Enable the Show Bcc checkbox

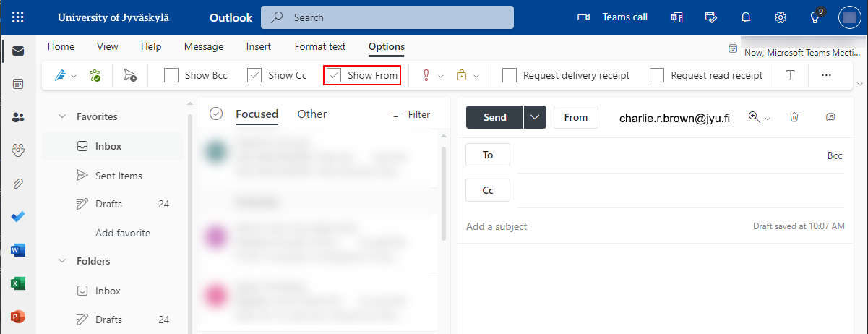(x=171, y=75)
